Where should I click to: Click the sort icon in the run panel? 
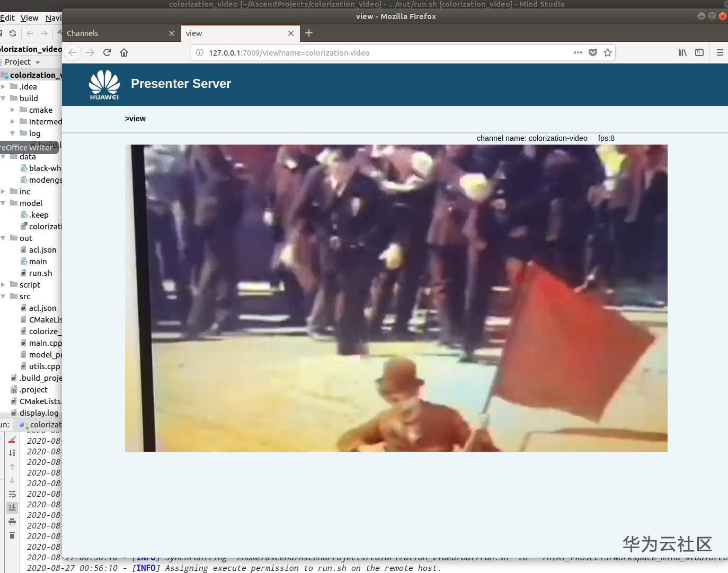[x=12, y=453]
